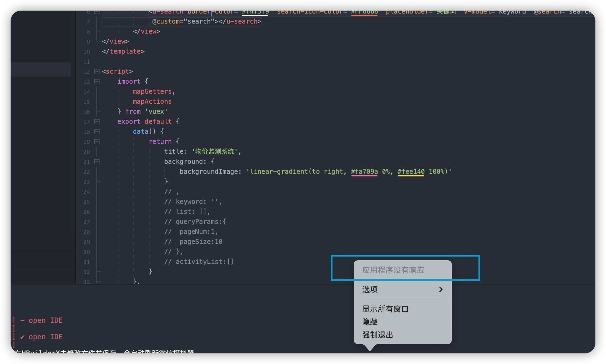Collapse the import block fold marker

97,82
